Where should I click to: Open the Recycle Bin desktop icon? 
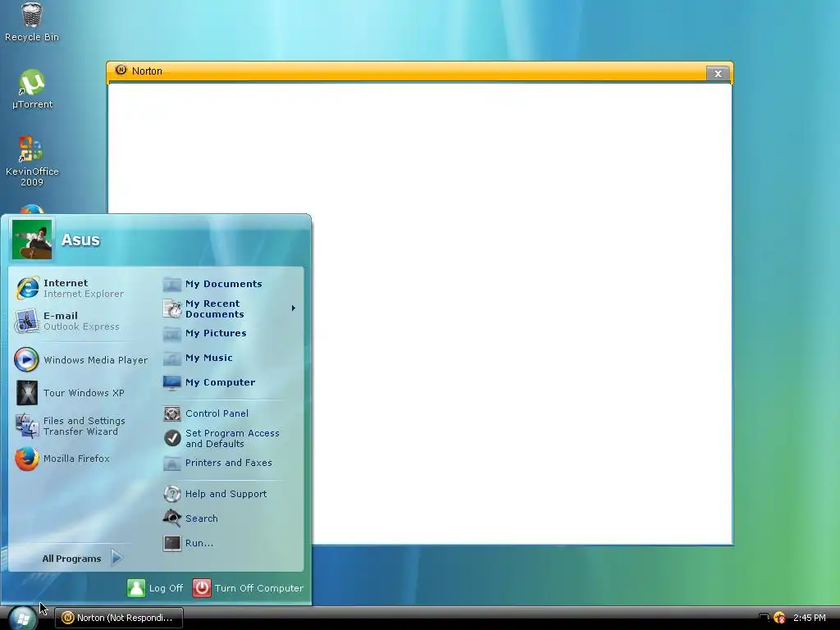pos(32,21)
